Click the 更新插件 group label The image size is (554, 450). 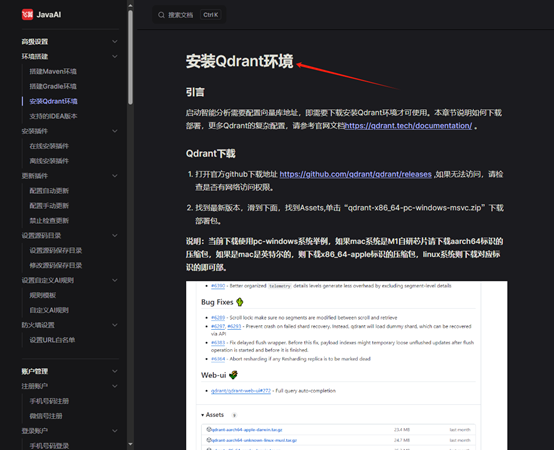coord(35,176)
